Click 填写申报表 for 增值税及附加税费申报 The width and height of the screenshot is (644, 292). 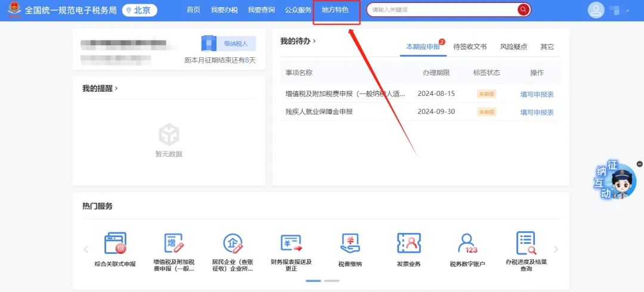point(537,94)
